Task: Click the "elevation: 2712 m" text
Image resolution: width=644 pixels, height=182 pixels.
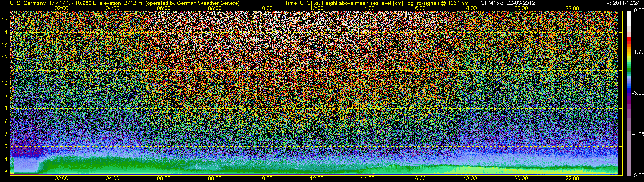Action: (121, 3)
